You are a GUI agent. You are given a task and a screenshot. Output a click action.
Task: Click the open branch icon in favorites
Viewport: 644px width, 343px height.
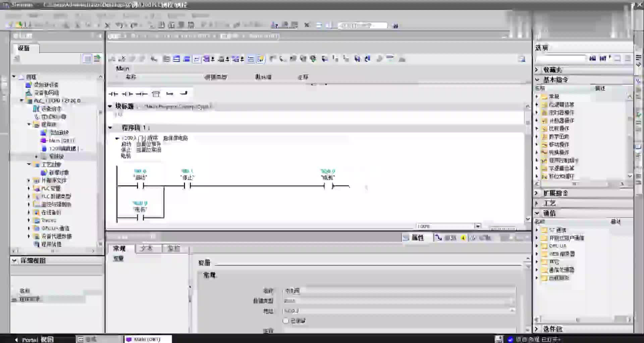(170, 94)
